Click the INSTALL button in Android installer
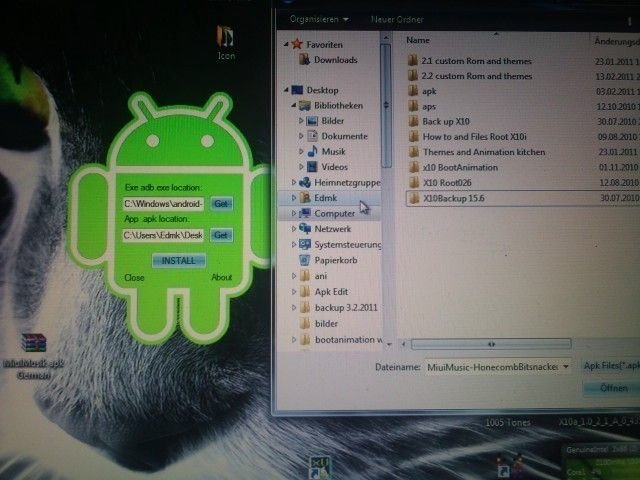The height and width of the screenshot is (480, 640). tap(179, 260)
